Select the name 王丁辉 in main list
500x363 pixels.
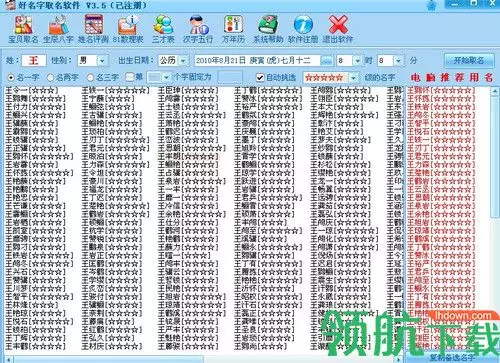36,338
